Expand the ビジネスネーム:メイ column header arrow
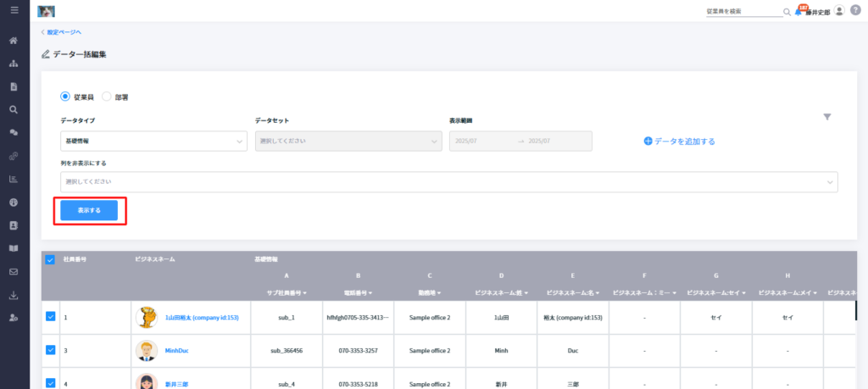The height and width of the screenshot is (389, 868). click(x=816, y=292)
